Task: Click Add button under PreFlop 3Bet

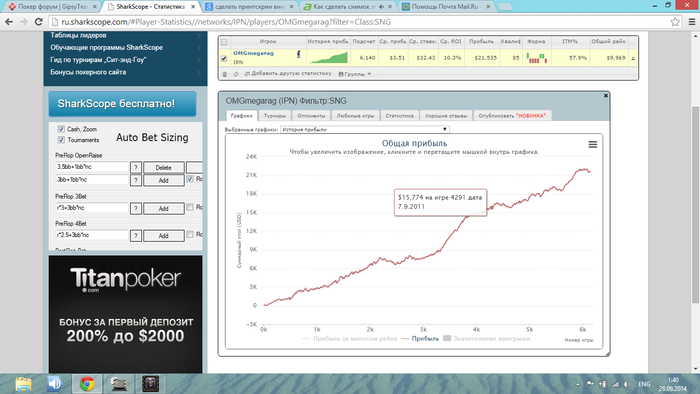Action: (x=163, y=208)
